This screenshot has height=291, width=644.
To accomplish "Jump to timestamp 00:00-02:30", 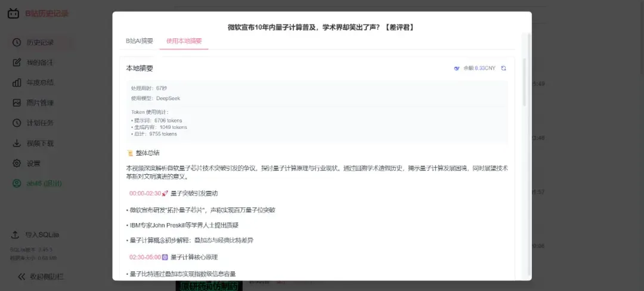I will click(145, 193).
